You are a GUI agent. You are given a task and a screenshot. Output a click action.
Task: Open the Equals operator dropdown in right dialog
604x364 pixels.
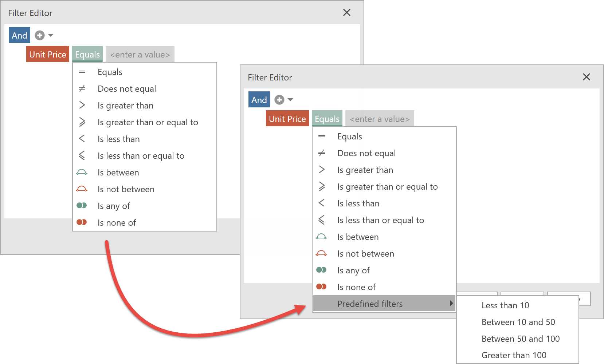click(327, 119)
